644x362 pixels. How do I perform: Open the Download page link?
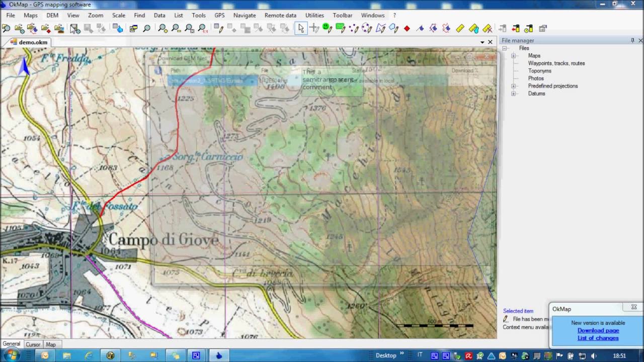tap(598, 330)
